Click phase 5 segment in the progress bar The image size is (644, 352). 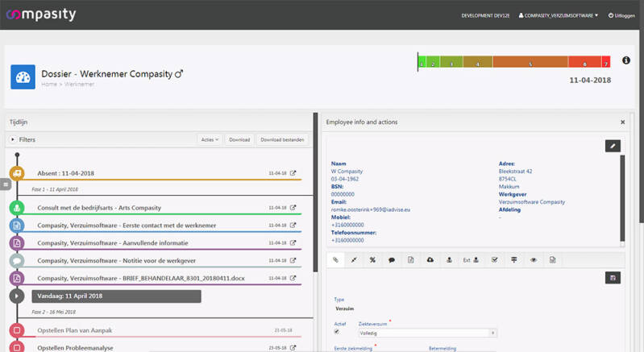click(x=530, y=62)
